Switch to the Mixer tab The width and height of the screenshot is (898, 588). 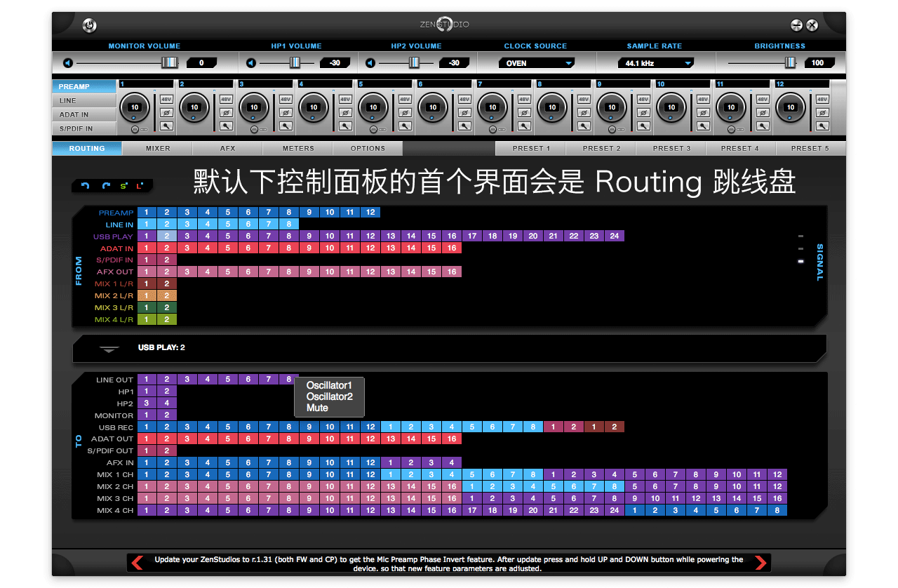point(158,149)
